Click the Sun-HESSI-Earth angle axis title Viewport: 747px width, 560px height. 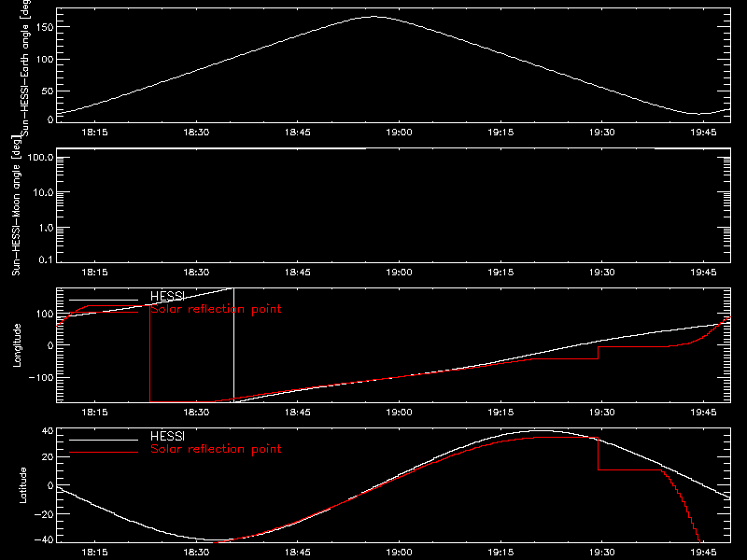pyautogui.click(x=26, y=67)
